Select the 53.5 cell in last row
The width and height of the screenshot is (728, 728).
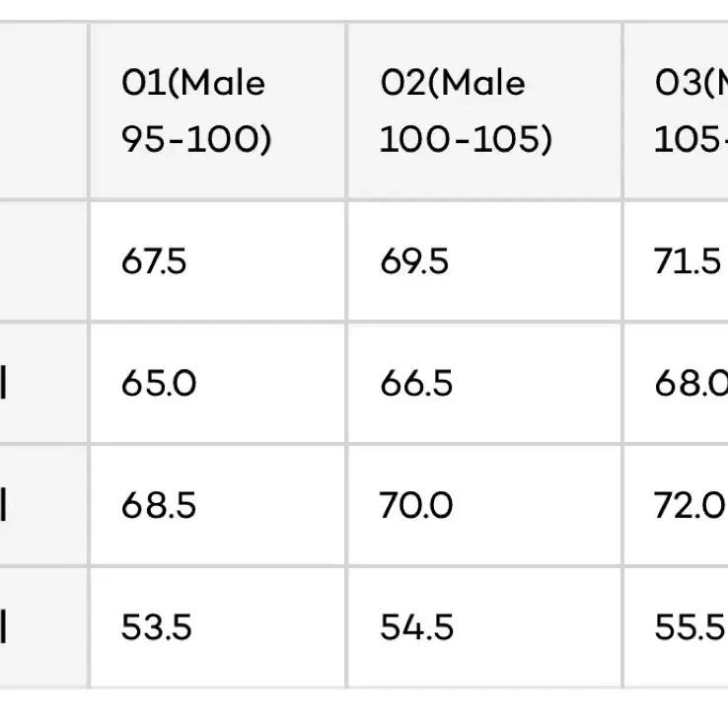pyautogui.click(x=217, y=627)
